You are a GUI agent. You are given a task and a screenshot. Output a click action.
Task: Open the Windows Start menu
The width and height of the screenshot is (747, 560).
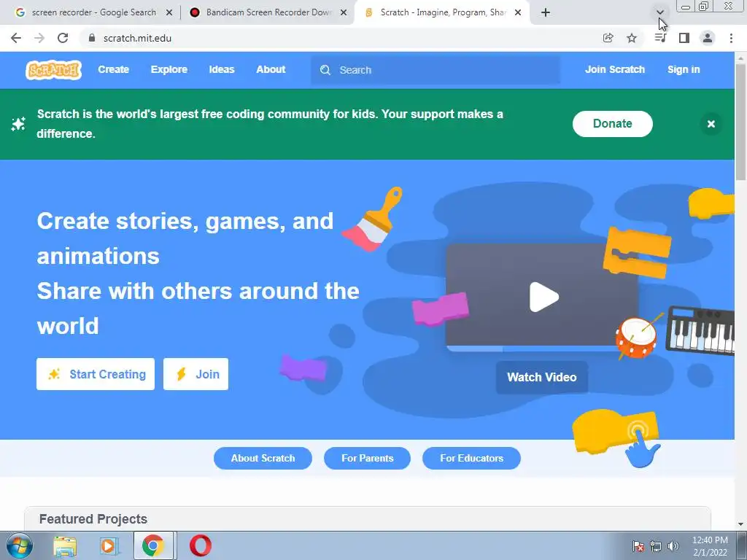click(x=18, y=545)
